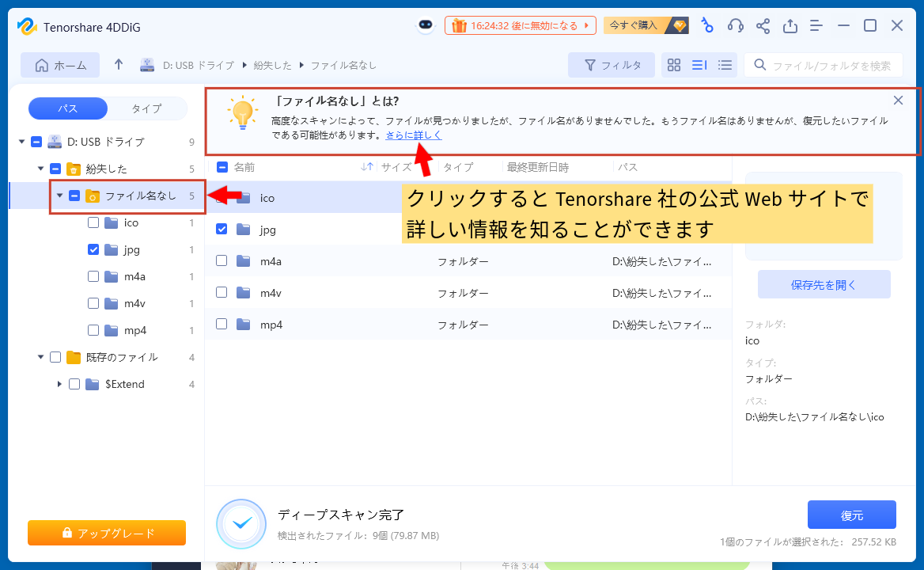The image size is (924, 570).
Task: Click the 最終更新日時 column header
Action: [537, 167]
